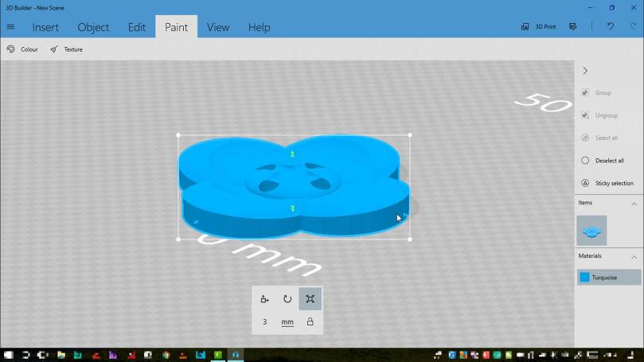644x362 pixels.
Task: Select the Paint tab
Action: pyautogui.click(x=176, y=27)
